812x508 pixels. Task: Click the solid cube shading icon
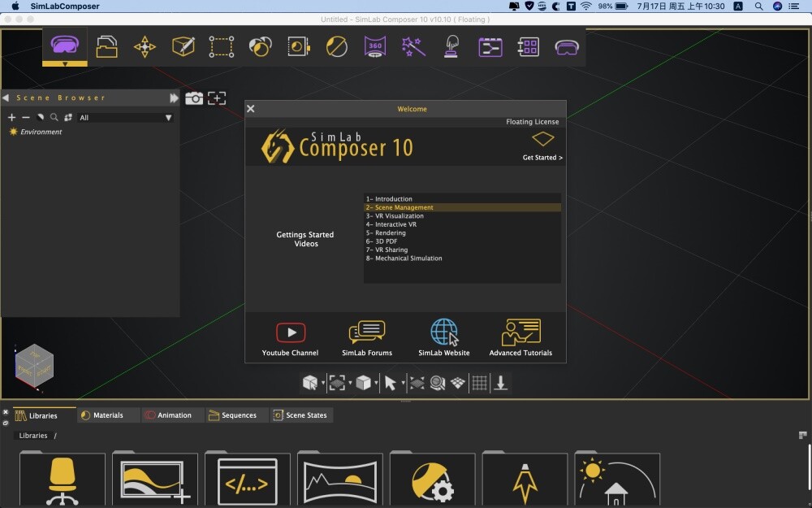coord(364,383)
